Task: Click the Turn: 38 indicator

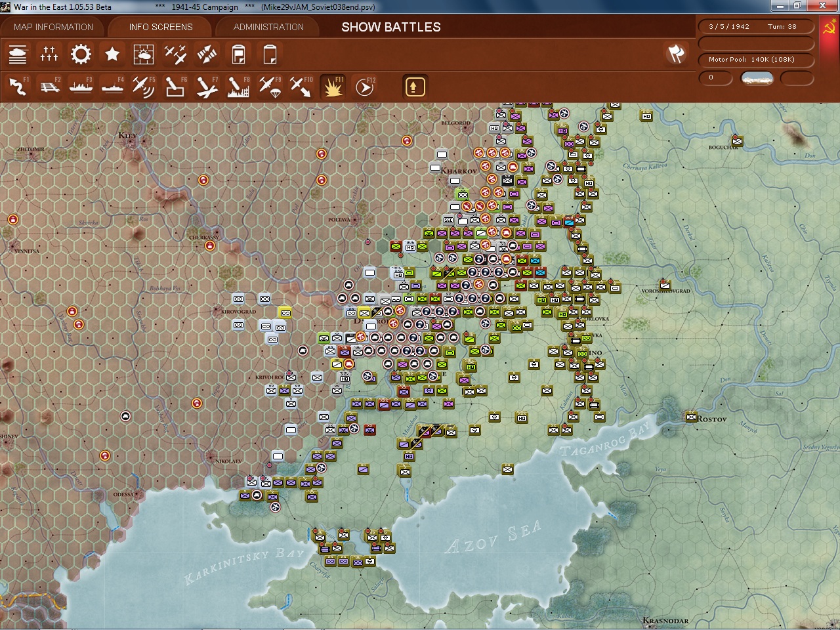Action: (782, 27)
